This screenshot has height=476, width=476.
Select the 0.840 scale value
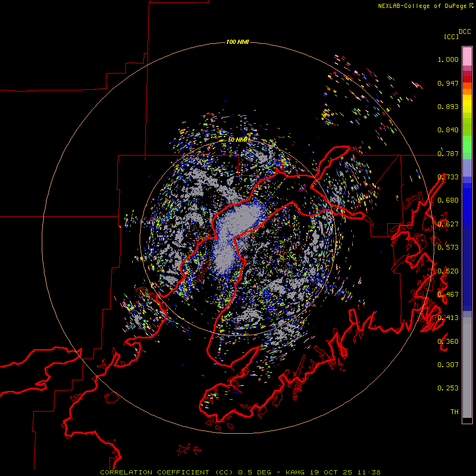click(448, 130)
